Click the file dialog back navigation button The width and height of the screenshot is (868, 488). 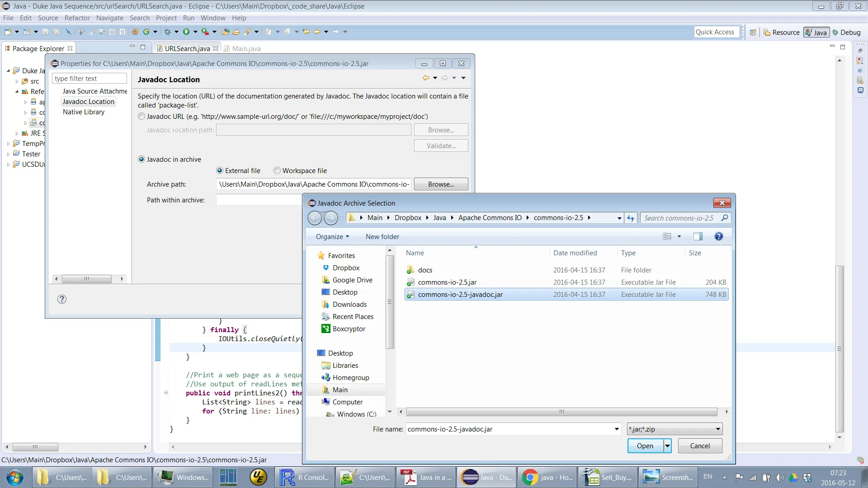pos(315,218)
